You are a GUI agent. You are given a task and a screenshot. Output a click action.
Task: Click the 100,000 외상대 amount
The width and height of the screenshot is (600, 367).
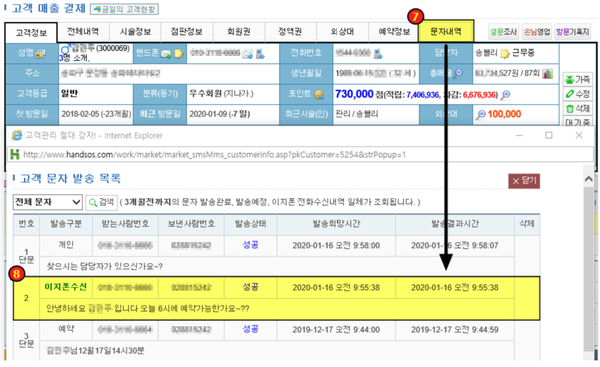coord(504,114)
